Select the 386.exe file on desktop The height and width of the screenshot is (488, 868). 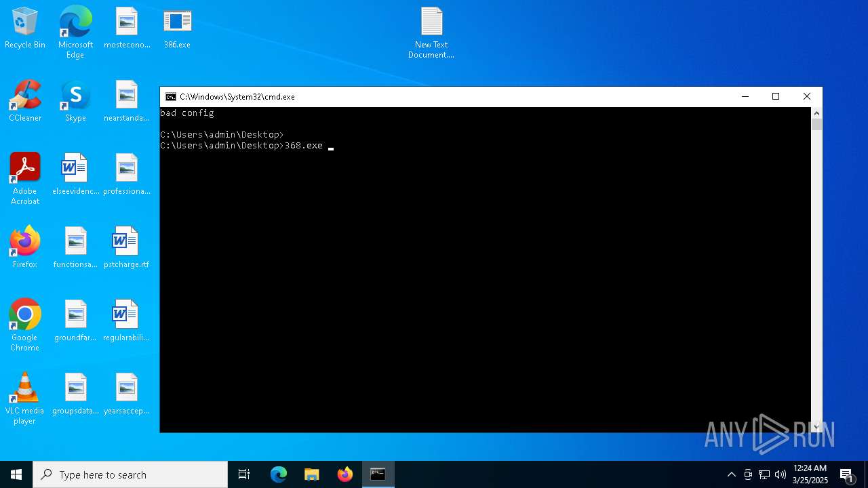pos(177,28)
